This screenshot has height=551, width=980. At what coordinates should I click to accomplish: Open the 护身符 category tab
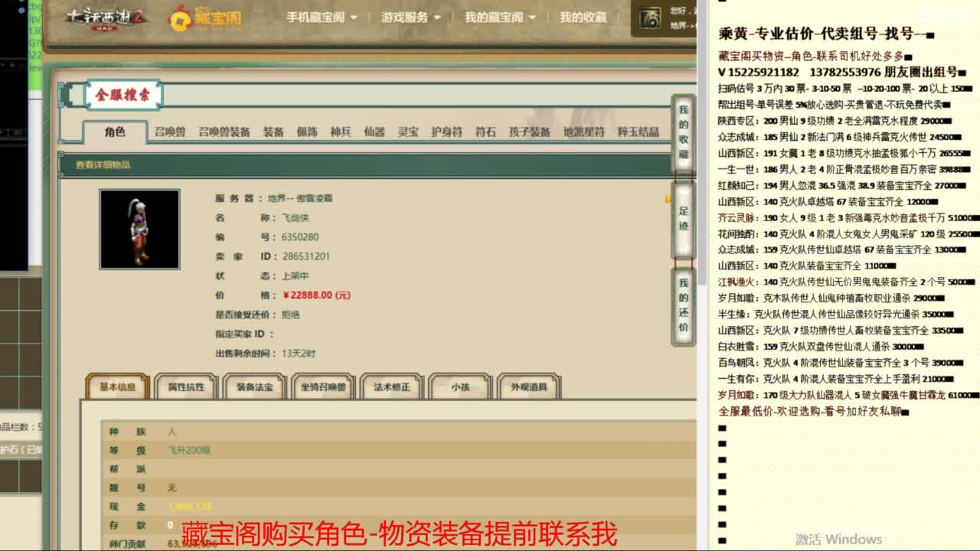coord(446,132)
